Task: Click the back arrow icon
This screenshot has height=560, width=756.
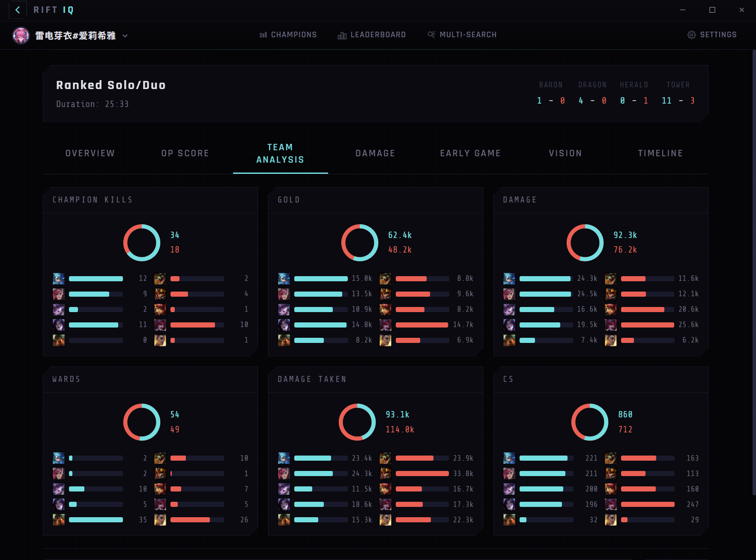Action: (18, 10)
